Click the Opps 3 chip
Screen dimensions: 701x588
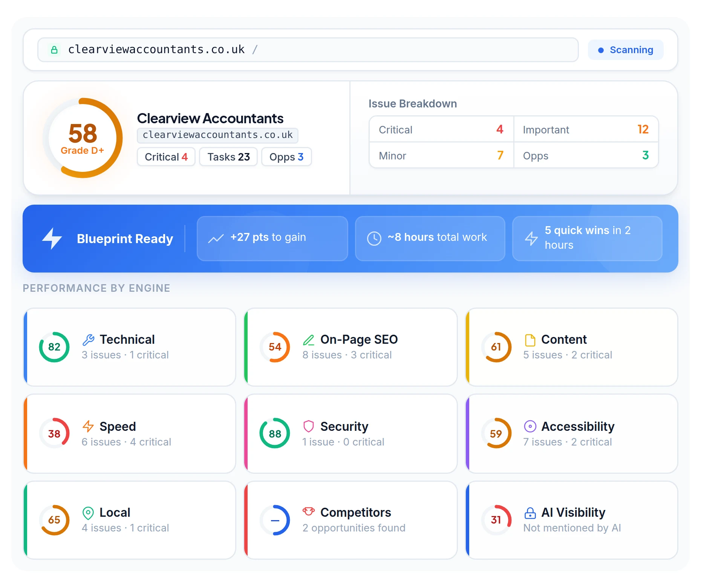pos(286,157)
